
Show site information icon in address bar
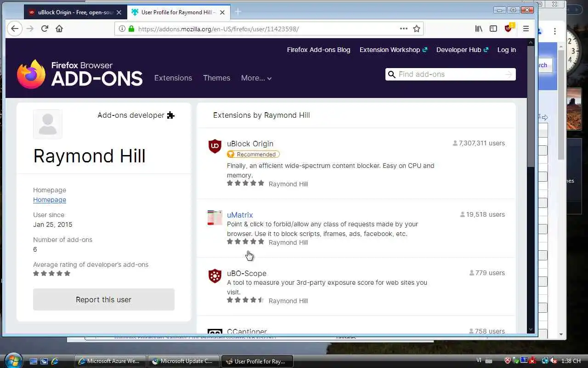coord(122,29)
